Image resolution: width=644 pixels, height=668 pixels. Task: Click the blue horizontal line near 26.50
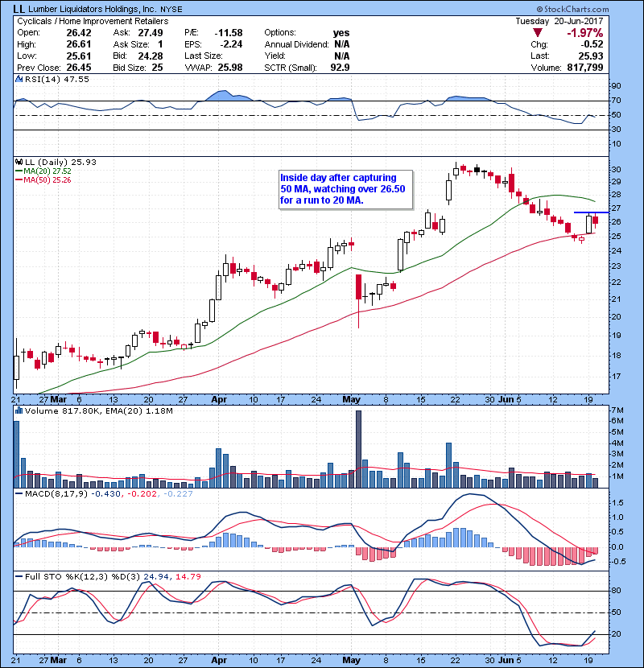(x=591, y=212)
